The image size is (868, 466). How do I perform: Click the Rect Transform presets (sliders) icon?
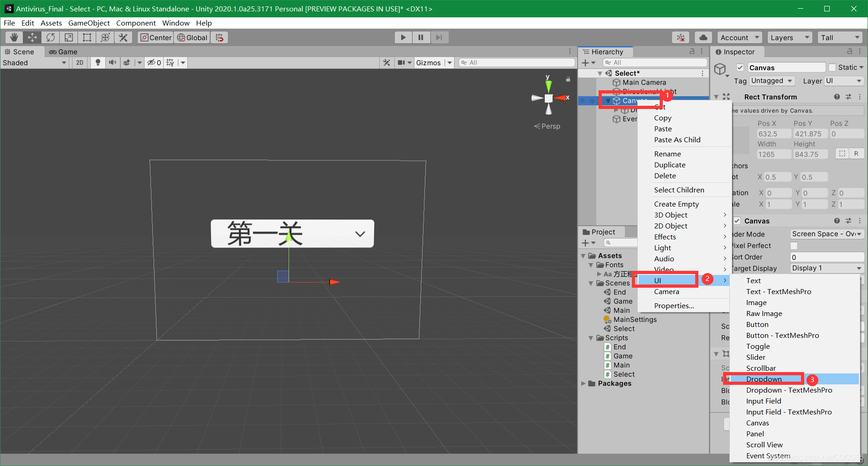point(848,97)
